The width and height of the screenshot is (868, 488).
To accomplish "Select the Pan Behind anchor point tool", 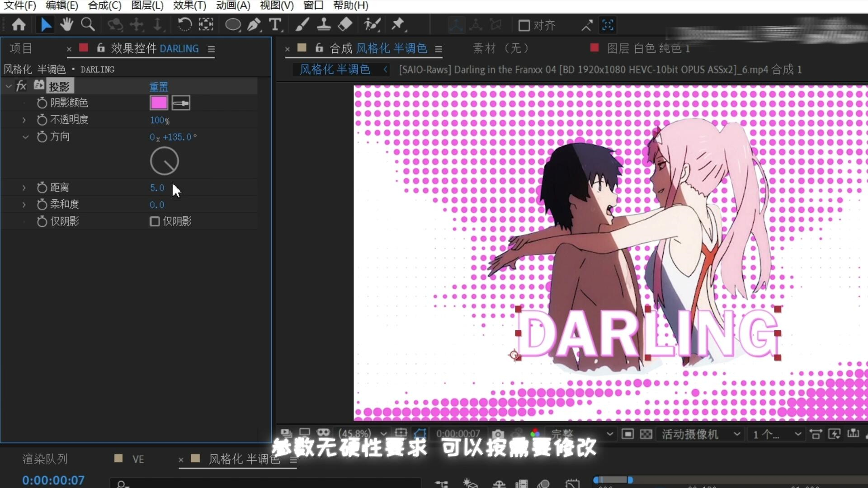I will pyautogui.click(x=206, y=24).
